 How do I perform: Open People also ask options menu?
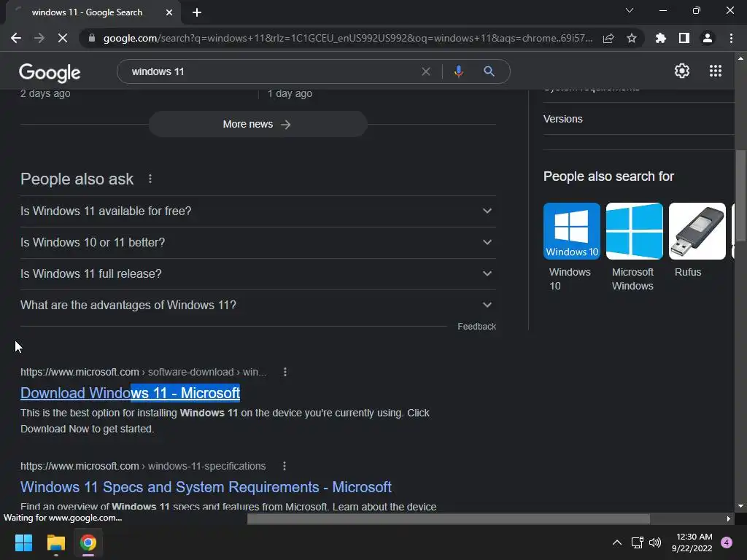point(150,179)
